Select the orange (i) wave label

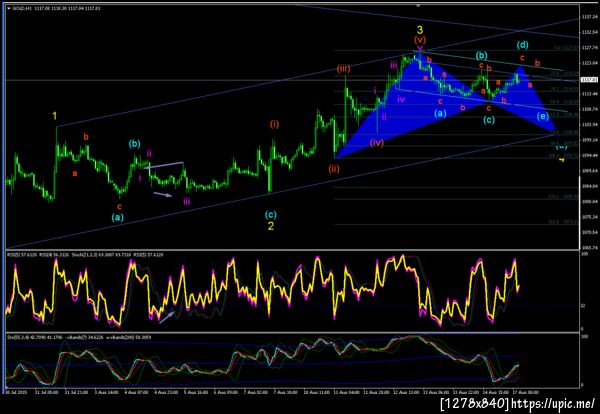[x=274, y=124]
